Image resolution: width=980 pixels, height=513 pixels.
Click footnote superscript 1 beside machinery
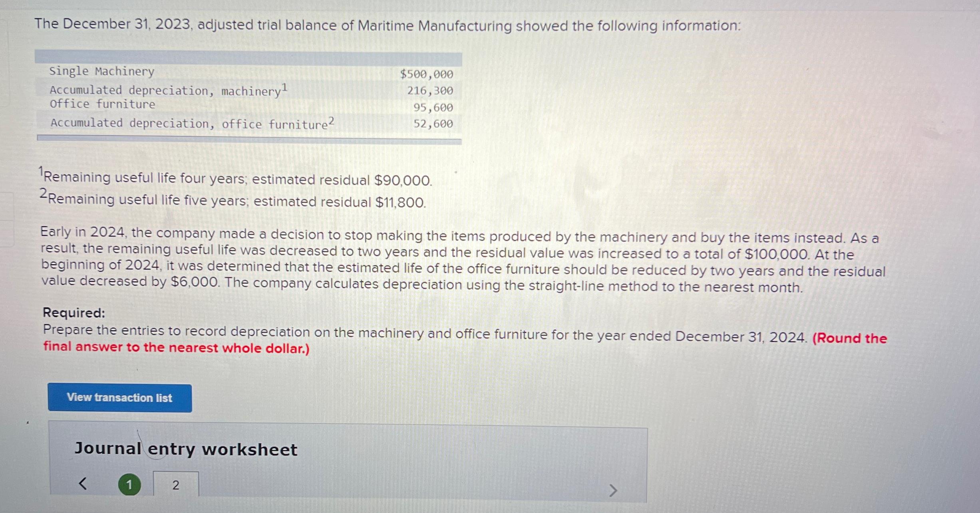pos(284,86)
